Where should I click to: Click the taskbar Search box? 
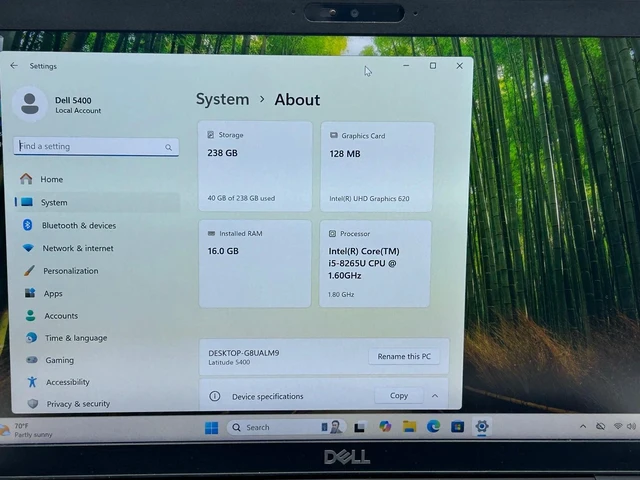click(286, 427)
